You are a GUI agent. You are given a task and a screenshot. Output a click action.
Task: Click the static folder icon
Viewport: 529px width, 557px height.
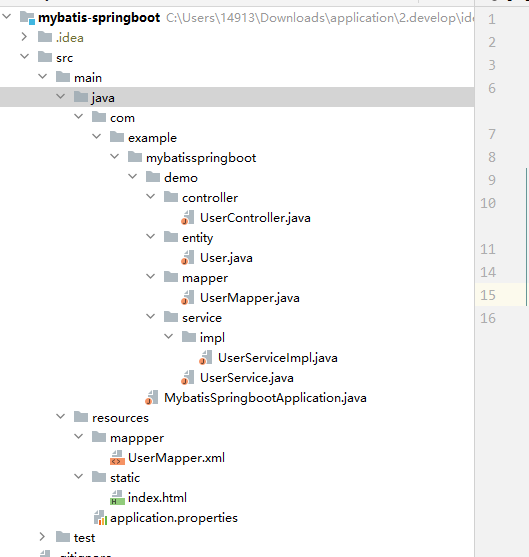point(99,477)
